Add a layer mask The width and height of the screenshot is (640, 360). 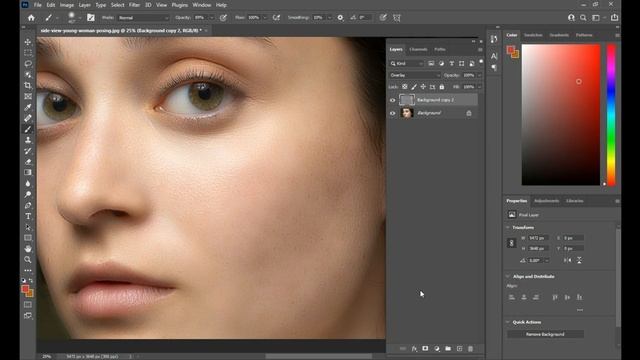(x=425, y=349)
